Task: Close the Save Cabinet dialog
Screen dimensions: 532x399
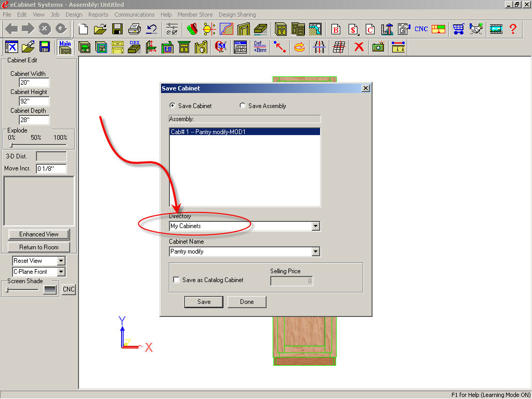Action: tap(365, 88)
